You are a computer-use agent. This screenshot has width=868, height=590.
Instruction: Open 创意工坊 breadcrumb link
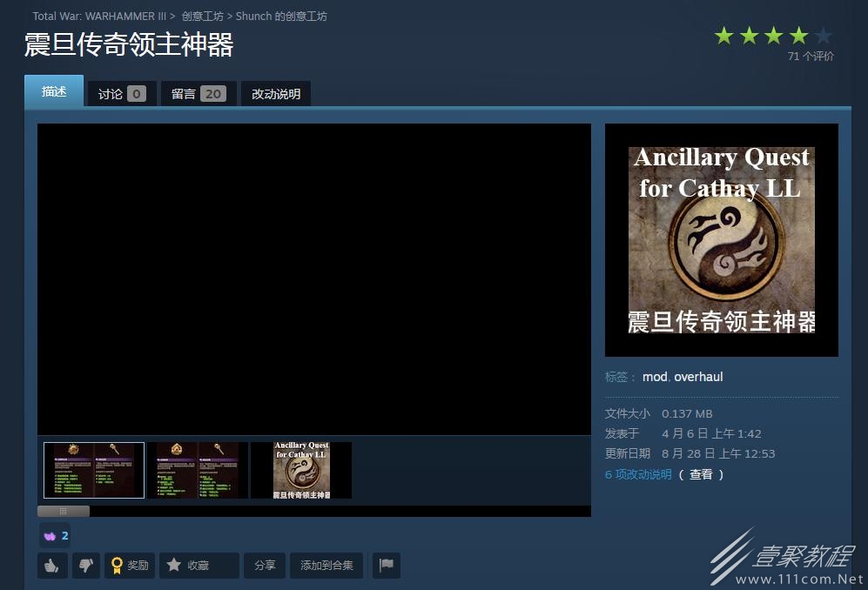coord(203,16)
